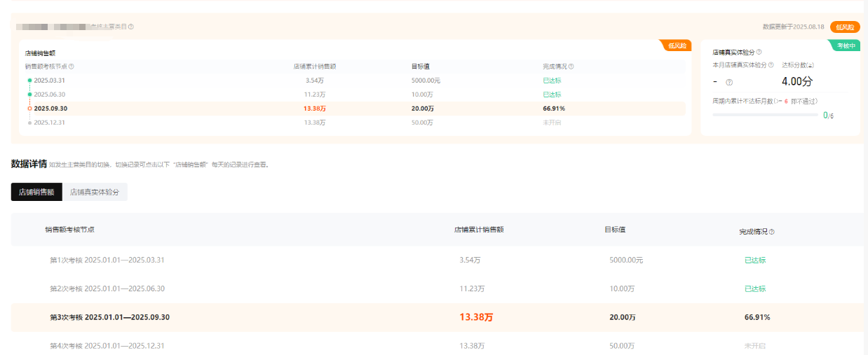Click help icon next to 完成情况 in top card

coord(571,67)
